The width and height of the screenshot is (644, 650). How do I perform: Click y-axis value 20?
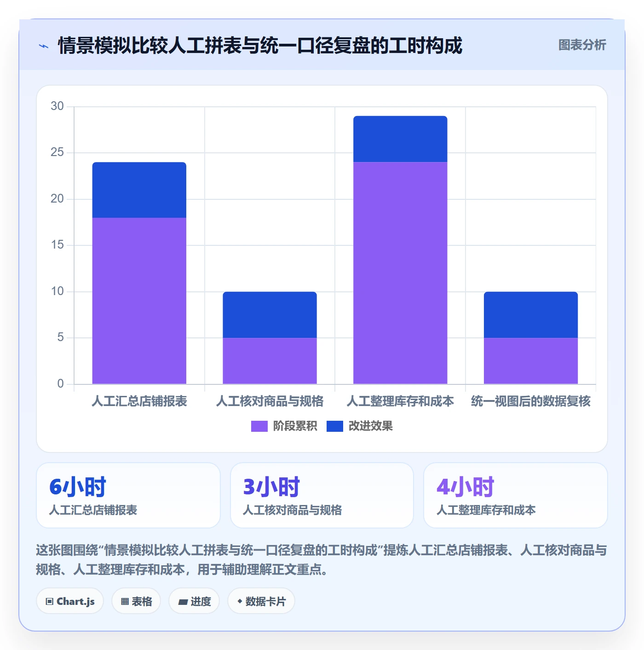point(57,199)
